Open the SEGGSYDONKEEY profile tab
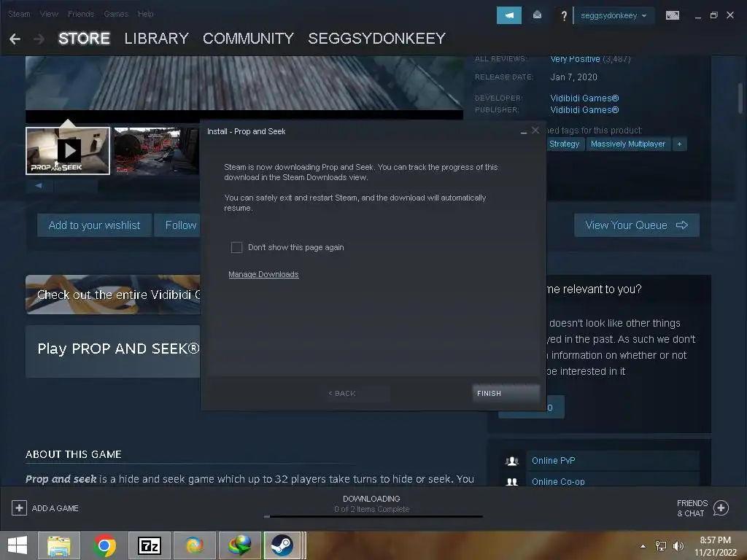Screen dimensions: 747x560 coord(377,39)
